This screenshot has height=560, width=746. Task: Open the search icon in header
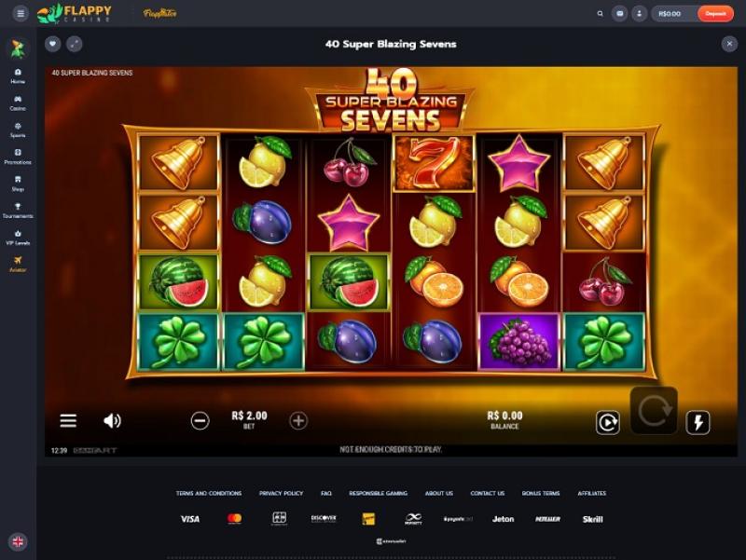600,14
